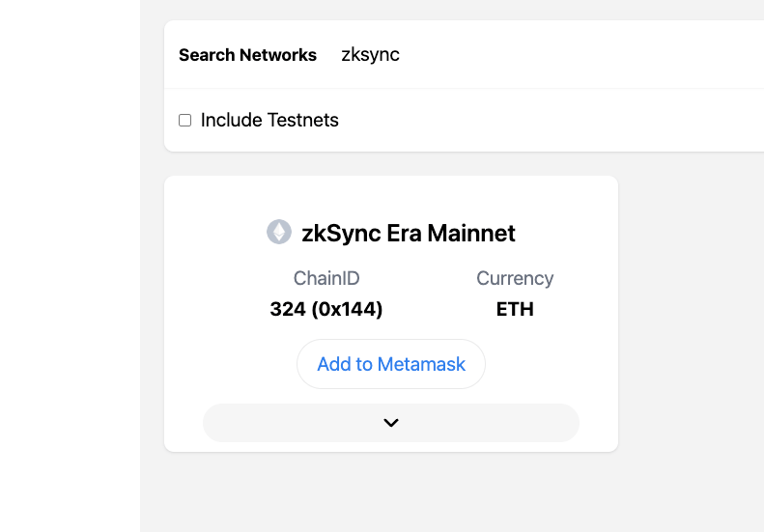Click the word Metamask on the blue button
The image size is (764, 532).
(x=421, y=364)
